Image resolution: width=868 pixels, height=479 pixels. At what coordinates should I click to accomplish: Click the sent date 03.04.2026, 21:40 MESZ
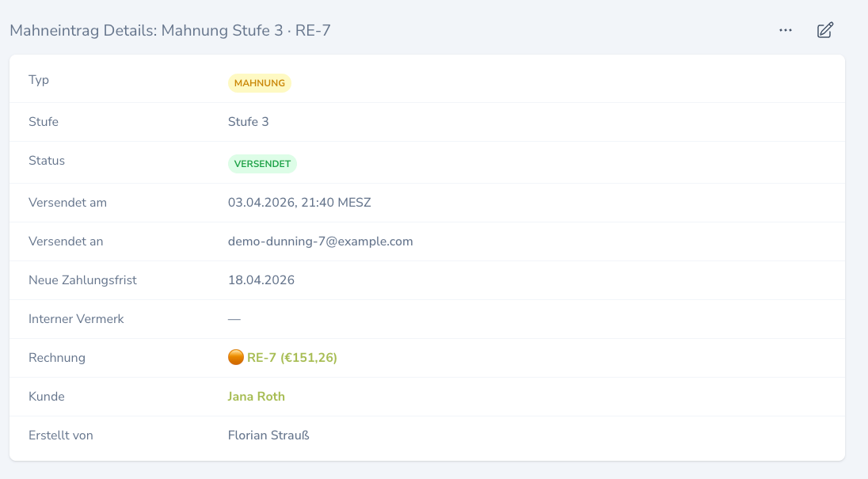click(x=299, y=203)
